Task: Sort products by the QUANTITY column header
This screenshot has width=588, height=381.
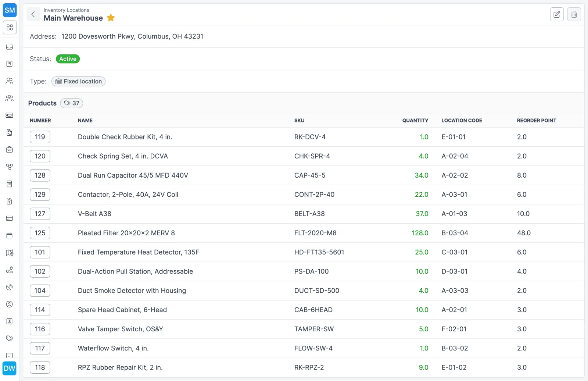Action: coord(415,121)
